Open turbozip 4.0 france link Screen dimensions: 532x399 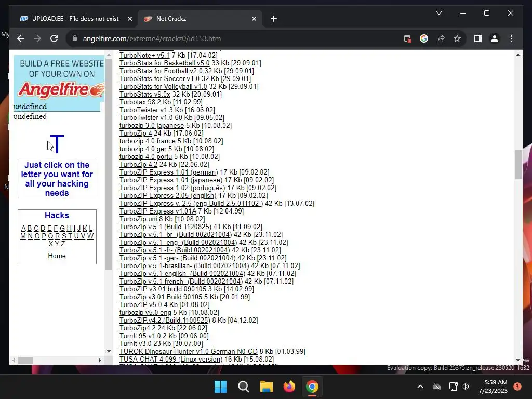pyautogui.click(x=147, y=141)
